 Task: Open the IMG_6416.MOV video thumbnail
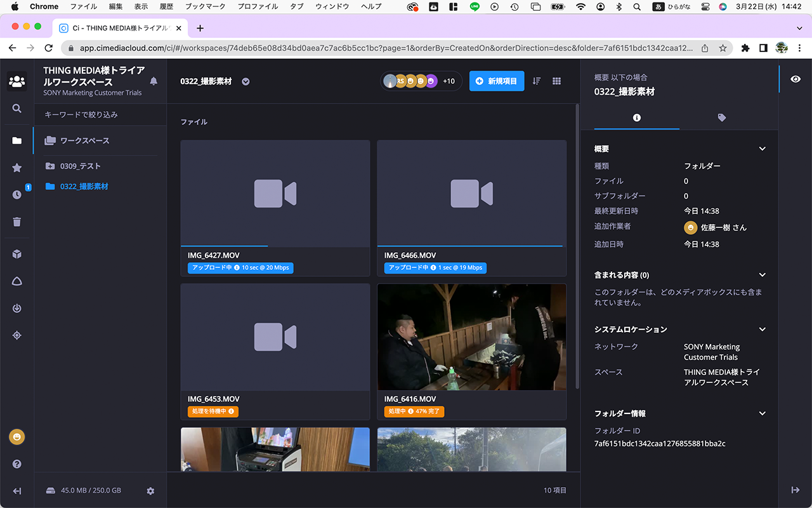(x=471, y=337)
